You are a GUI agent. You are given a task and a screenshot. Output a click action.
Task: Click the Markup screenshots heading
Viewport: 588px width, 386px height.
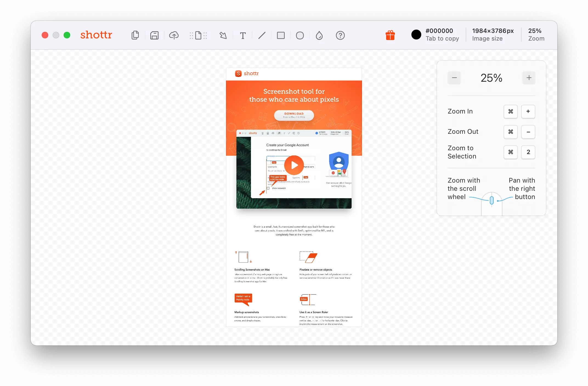pyautogui.click(x=247, y=312)
